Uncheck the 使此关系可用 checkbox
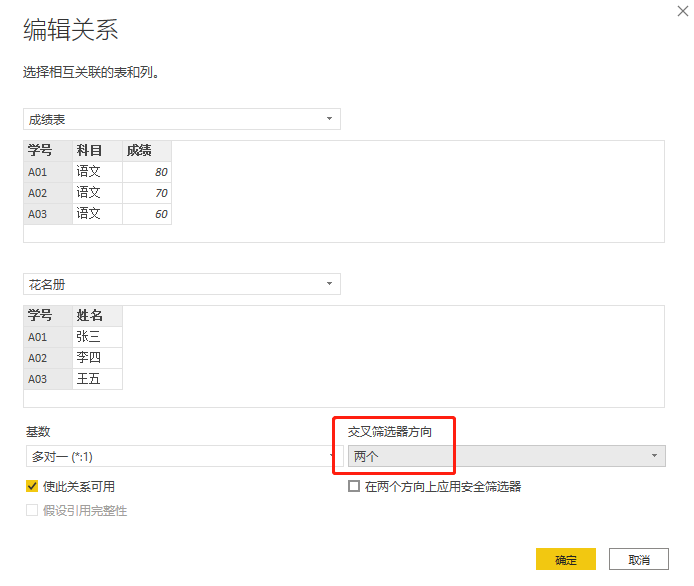The height and width of the screenshot is (586, 694). point(32,487)
